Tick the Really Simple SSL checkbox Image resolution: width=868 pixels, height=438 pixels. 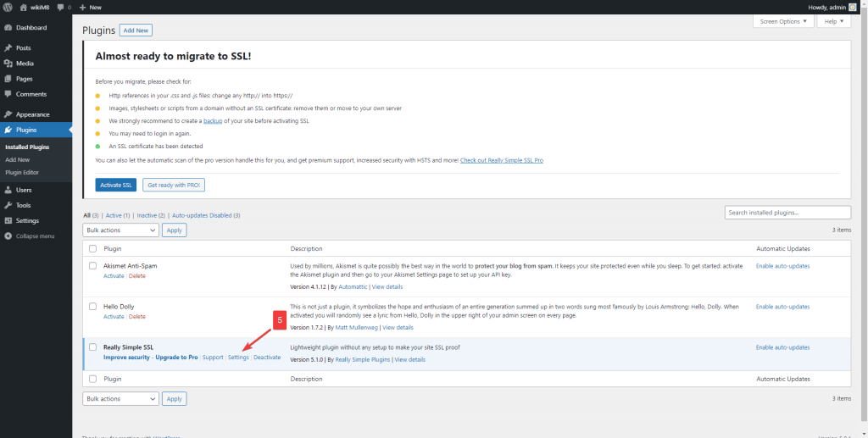(x=93, y=347)
